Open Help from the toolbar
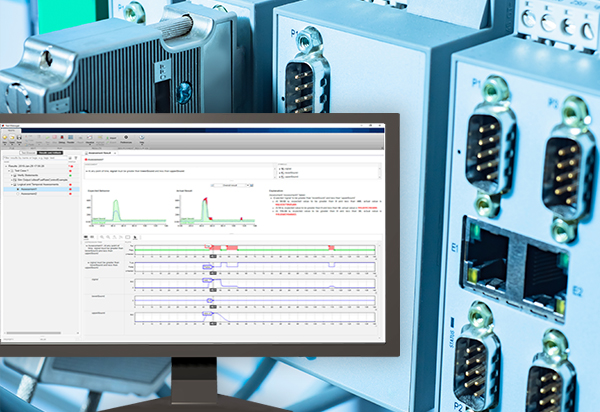 point(142,136)
